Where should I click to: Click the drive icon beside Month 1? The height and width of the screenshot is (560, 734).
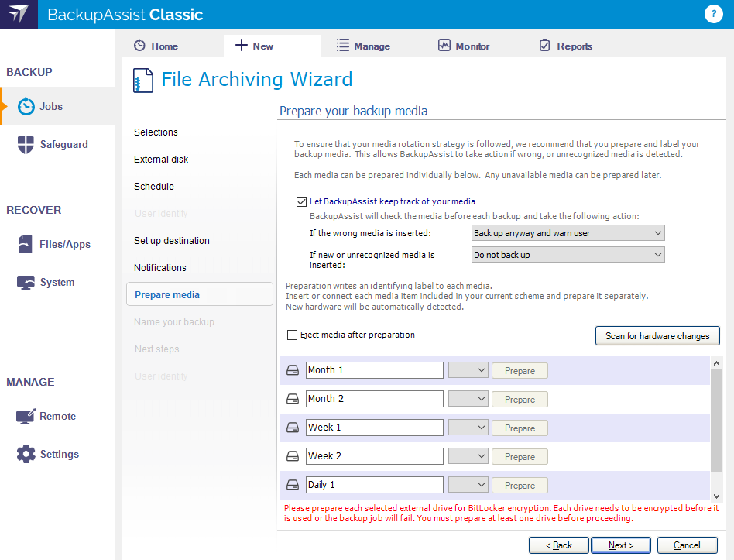(x=293, y=371)
